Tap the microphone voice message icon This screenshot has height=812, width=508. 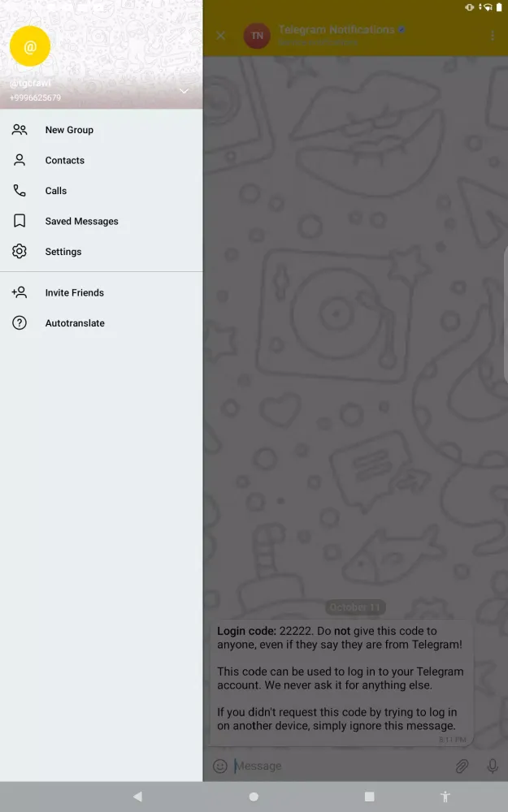pyautogui.click(x=492, y=766)
